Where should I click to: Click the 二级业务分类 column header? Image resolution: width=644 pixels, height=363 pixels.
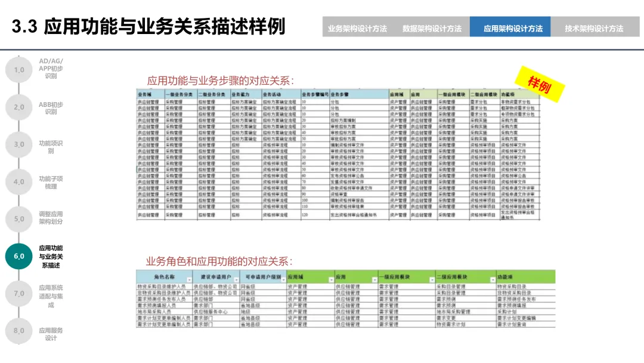(x=213, y=94)
